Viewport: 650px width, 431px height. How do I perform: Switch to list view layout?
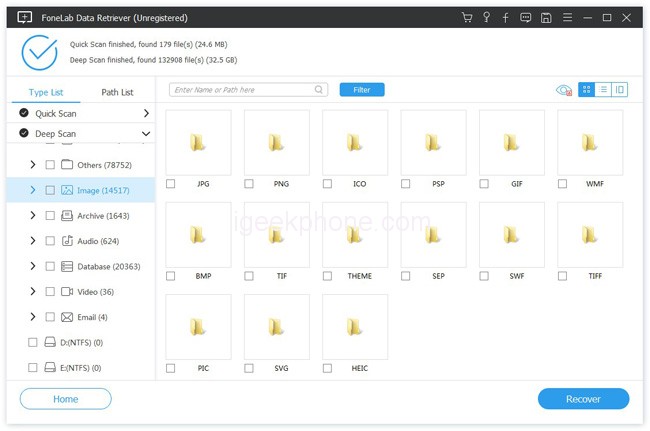click(603, 90)
